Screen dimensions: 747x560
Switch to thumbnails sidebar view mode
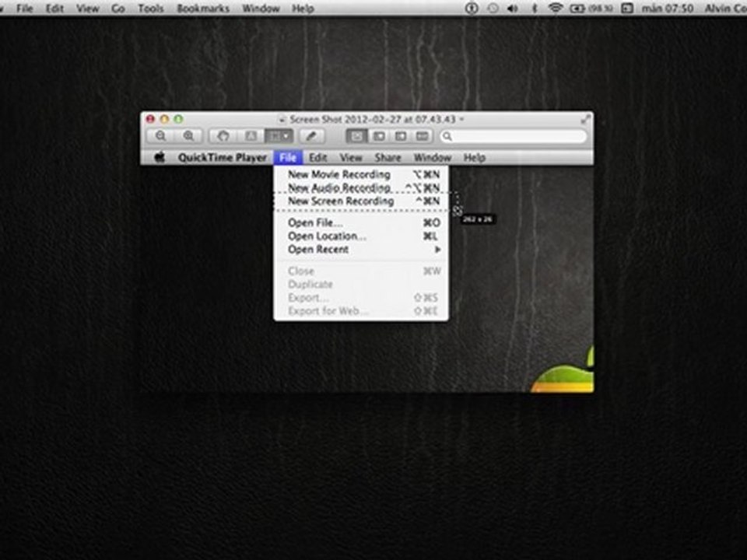[379, 136]
